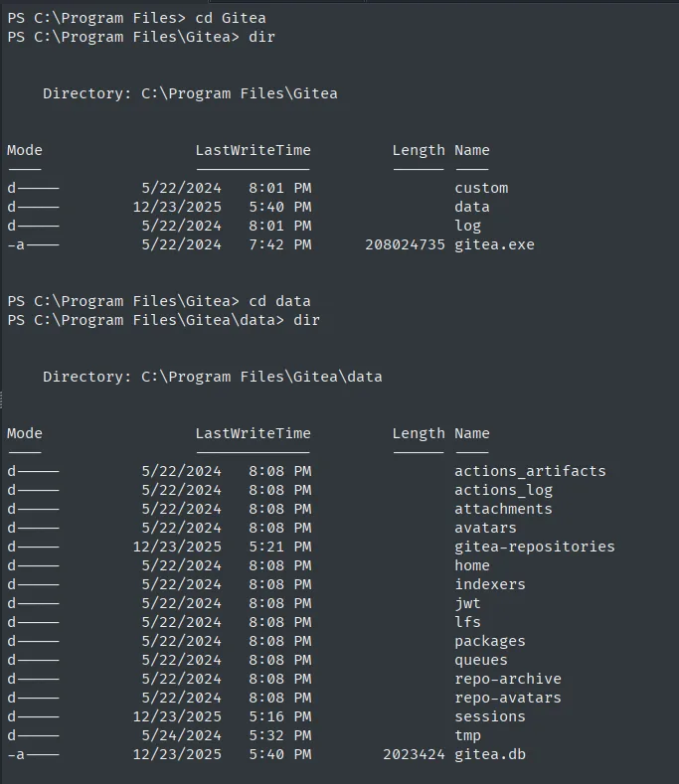Click the 'cd data' command text
This screenshot has height=784, width=679.
[x=279, y=301]
